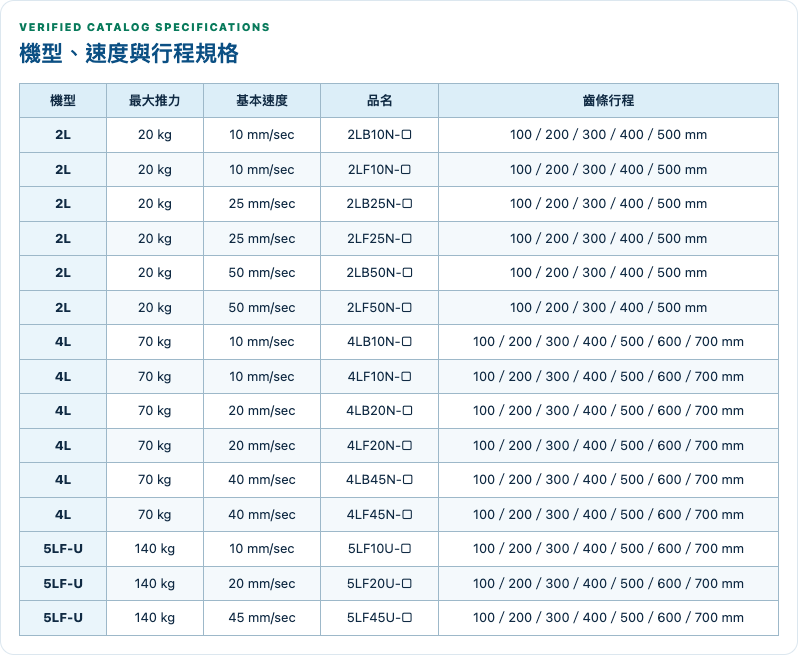Click the stroke cell in the 4LF20N row
Screen dimensions: 798x655
tap(608, 445)
